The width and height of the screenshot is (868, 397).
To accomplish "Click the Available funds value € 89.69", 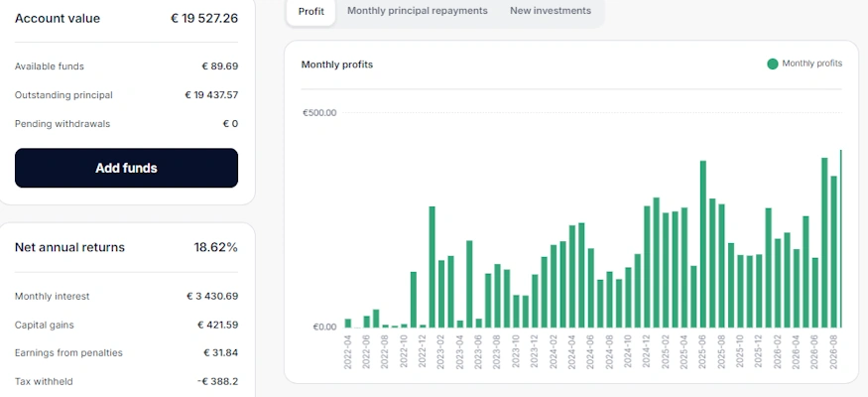I will pos(220,66).
